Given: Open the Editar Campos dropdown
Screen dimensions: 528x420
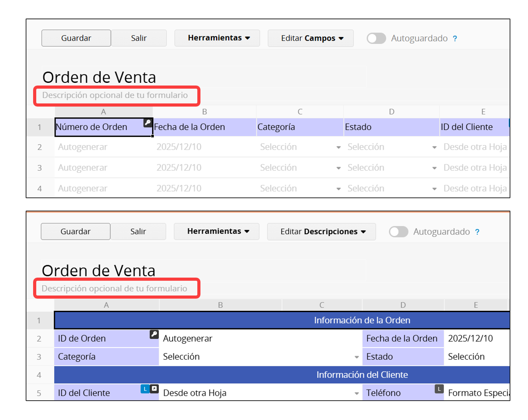Looking at the screenshot, I should tap(311, 39).
